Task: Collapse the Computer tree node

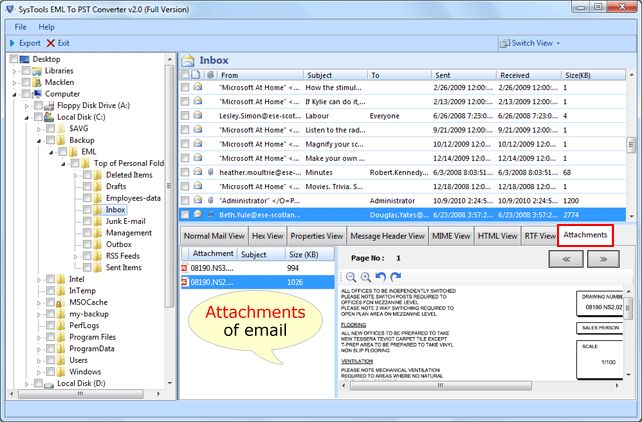Action: 15,94
